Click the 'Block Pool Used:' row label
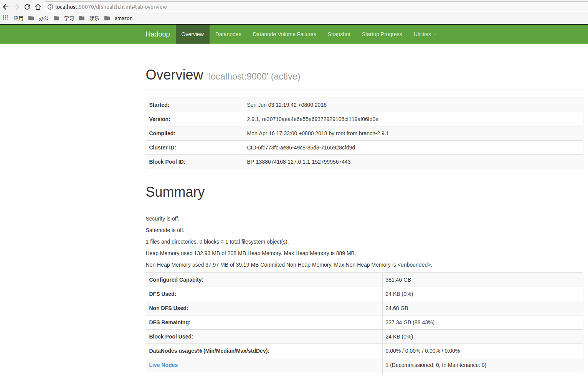Screen dimensions: 588x375 coord(171,337)
